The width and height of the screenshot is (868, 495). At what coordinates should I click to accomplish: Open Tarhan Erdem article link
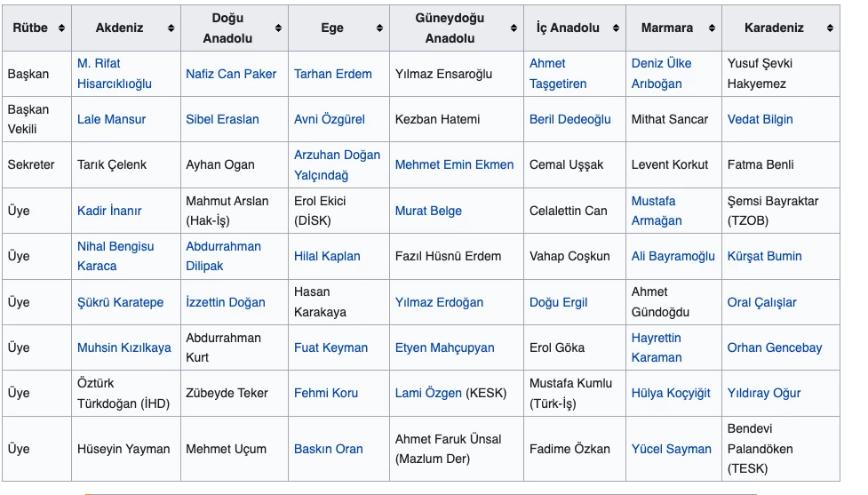point(333,74)
